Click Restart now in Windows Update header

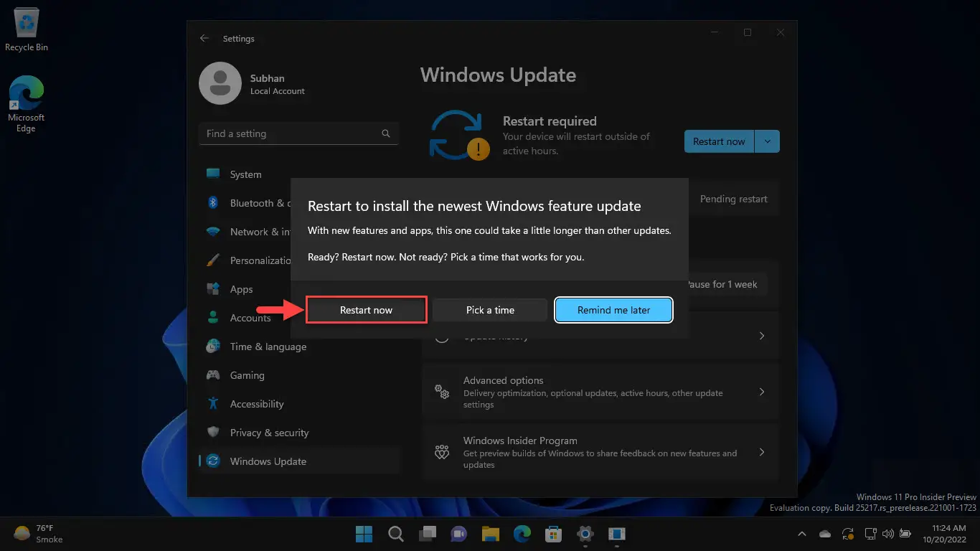click(719, 141)
